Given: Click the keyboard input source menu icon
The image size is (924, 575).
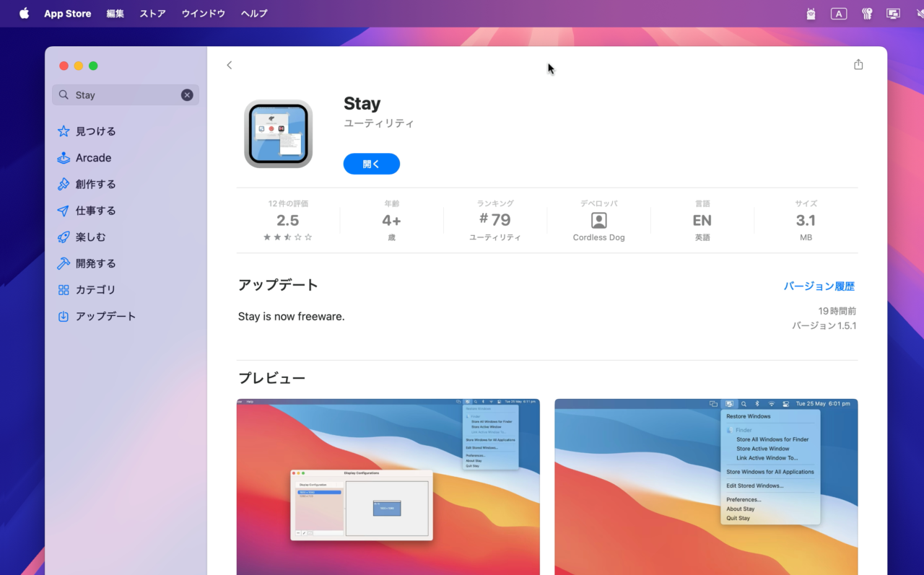Looking at the screenshot, I should [x=838, y=13].
